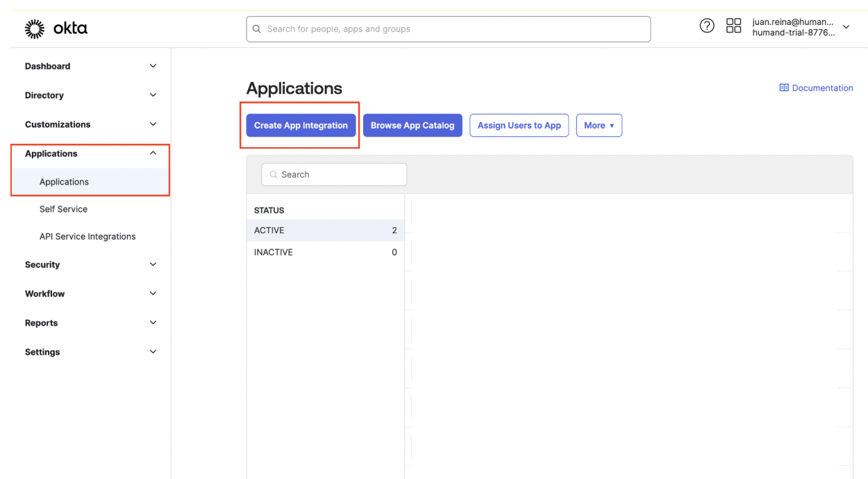The image size is (868, 479).
Task: Expand the Customizations section chevron
Action: coord(153,125)
